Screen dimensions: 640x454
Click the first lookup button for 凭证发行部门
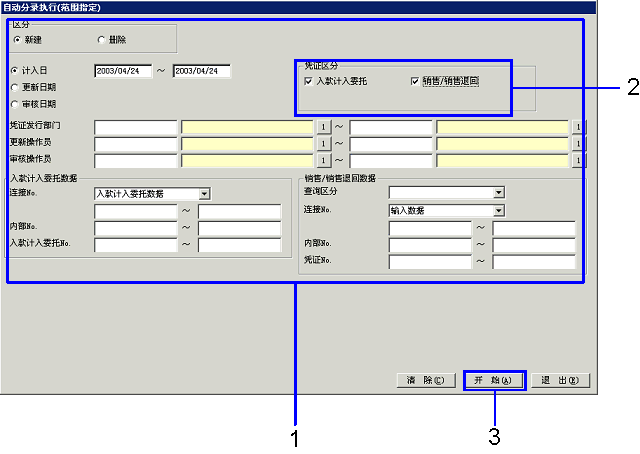pos(323,127)
